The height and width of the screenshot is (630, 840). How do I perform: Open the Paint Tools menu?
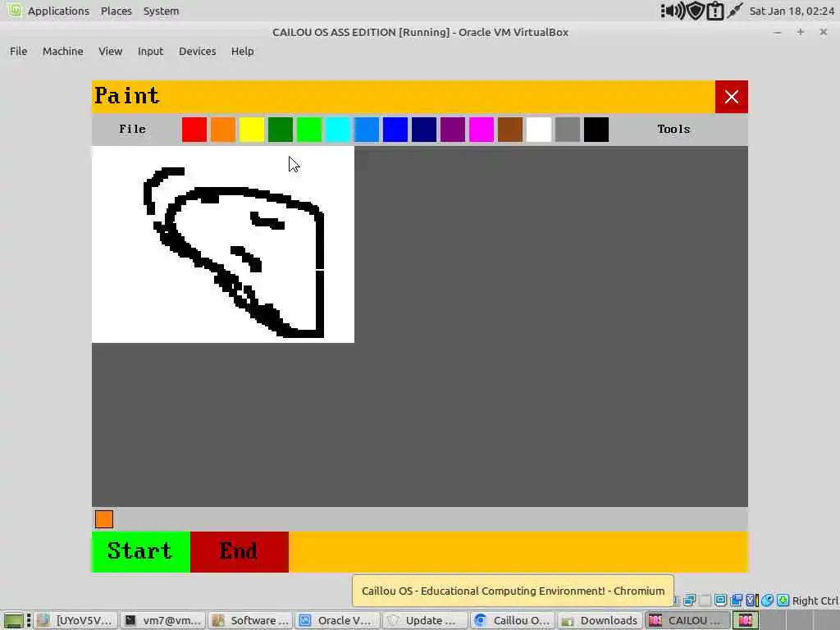pos(673,129)
